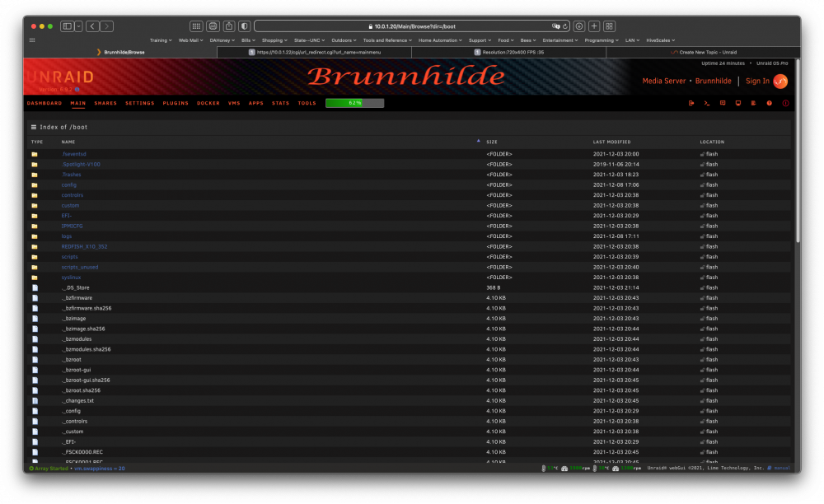The image size is (824, 504).
Task: Open the scripts_unused folder link
Action: point(80,267)
